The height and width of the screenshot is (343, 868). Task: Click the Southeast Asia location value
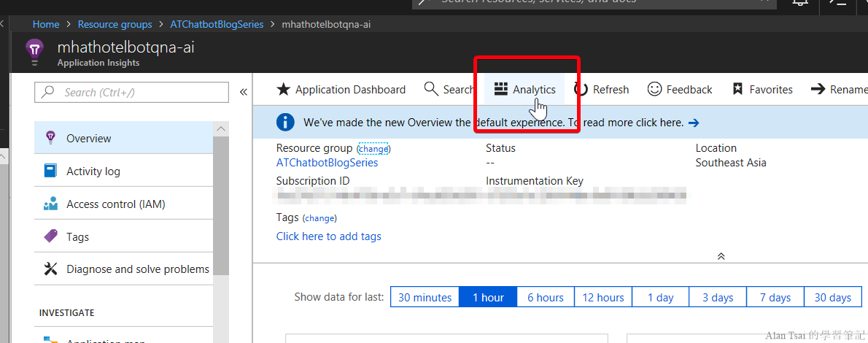731,163
